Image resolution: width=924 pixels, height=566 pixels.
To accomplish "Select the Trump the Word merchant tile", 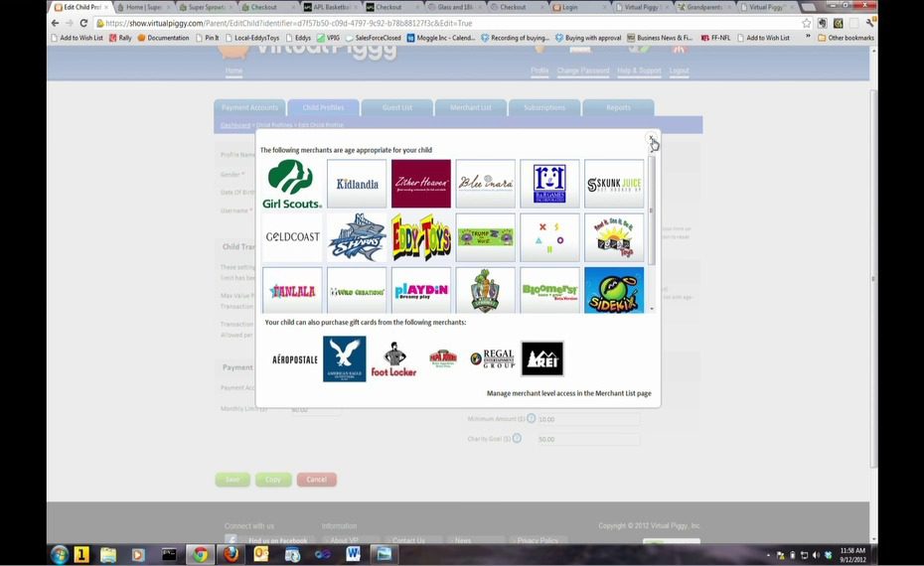I will click(486, 237).
